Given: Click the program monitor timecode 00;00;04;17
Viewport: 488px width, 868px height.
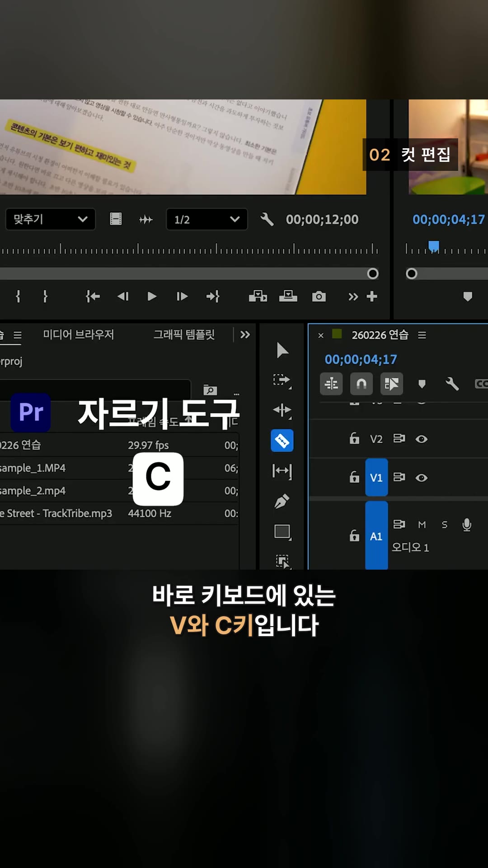Looking at the screenshot, I should click(x=449, y=219).
